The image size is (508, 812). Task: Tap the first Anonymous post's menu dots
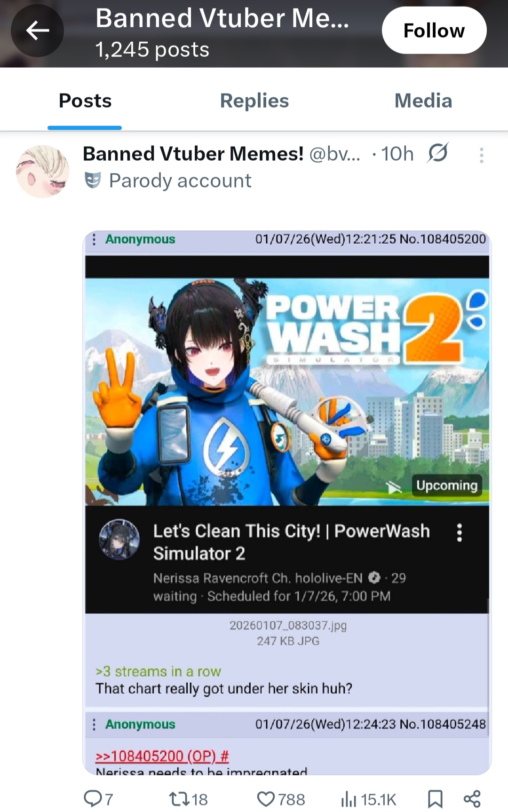point(94,239)
